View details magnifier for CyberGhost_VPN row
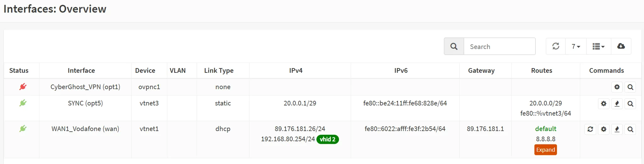The width and height of the screenshot is (644, 164). 630,87
